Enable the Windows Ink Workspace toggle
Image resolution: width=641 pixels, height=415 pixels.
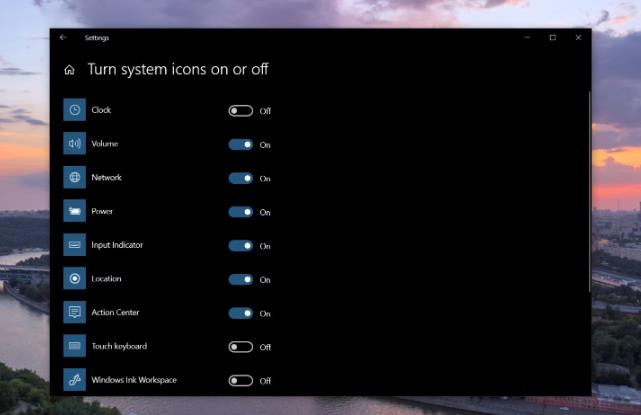(x=241, y=381)
